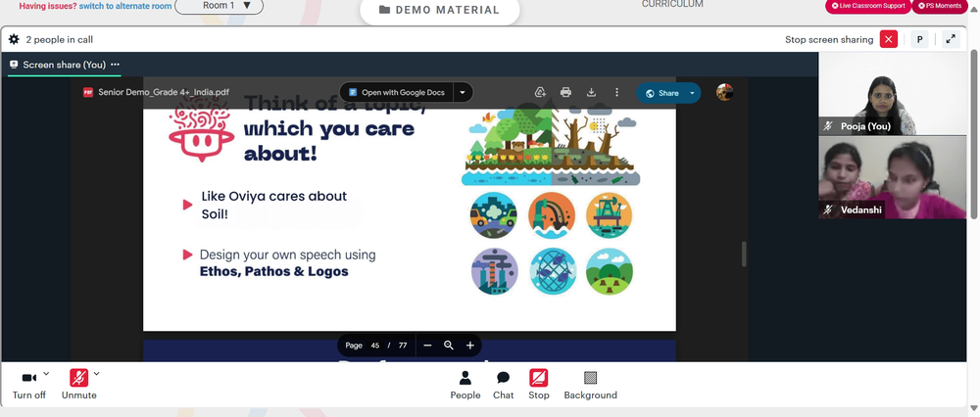
Task: Click muted mic icon on Vedanshi tile
Action: pos(829,209)
